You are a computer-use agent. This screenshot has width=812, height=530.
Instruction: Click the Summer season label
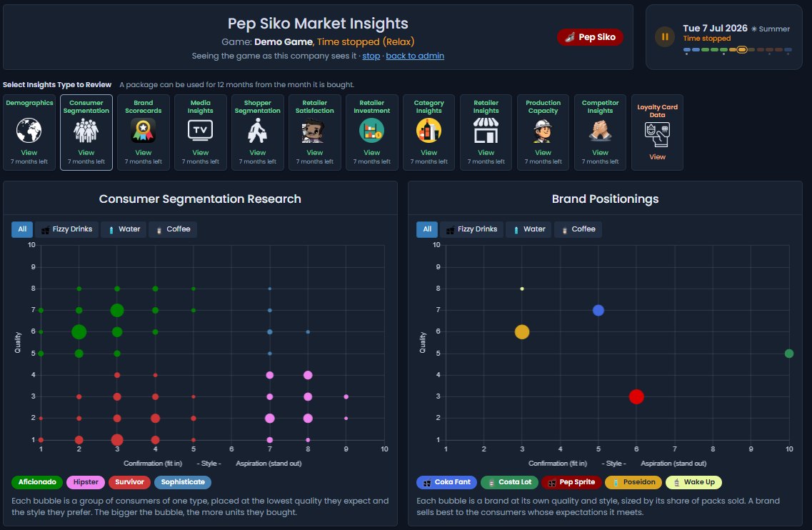click(771, 29)
